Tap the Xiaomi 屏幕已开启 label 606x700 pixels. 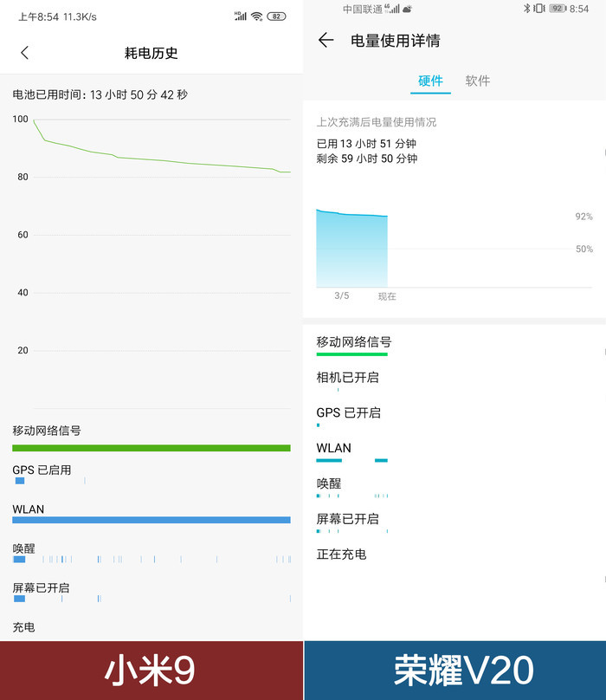pyautogui.click(x=41, y=588)
